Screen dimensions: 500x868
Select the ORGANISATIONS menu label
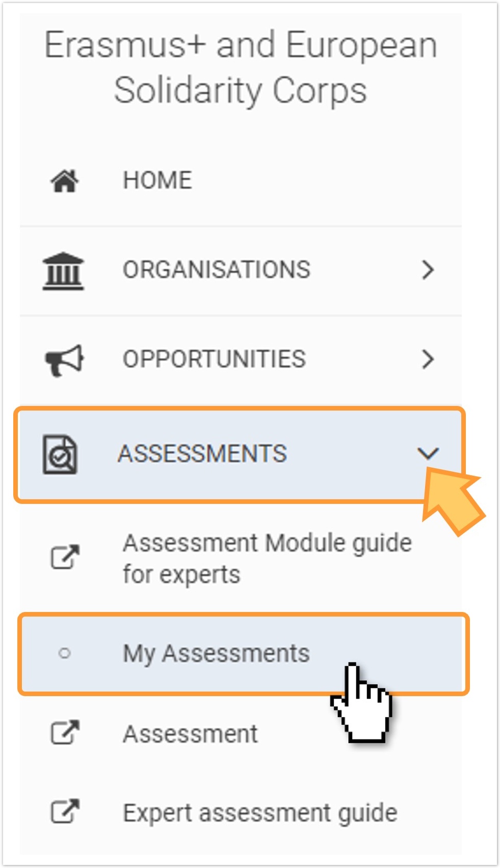[217, 270]
